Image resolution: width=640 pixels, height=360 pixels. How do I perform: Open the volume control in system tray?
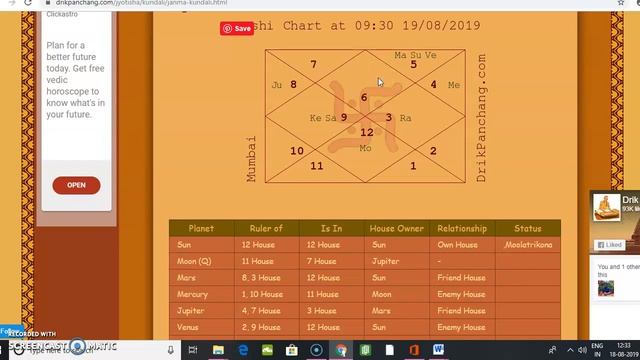(582, 350)
